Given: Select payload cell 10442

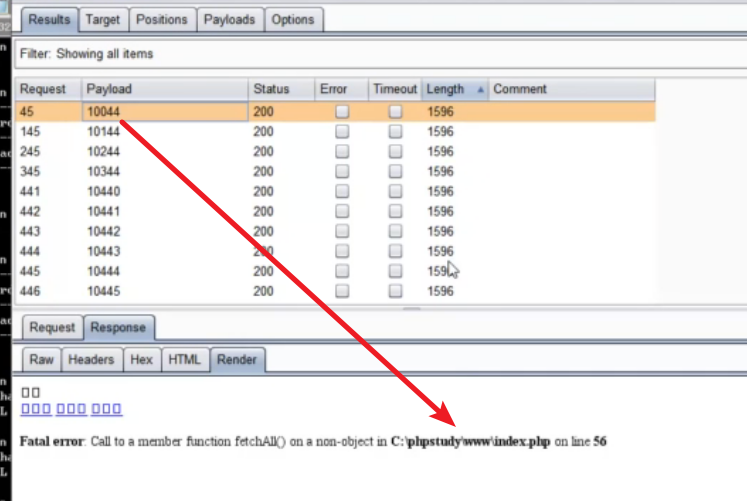Looking at the screenshot, I should tap(165, 231).
